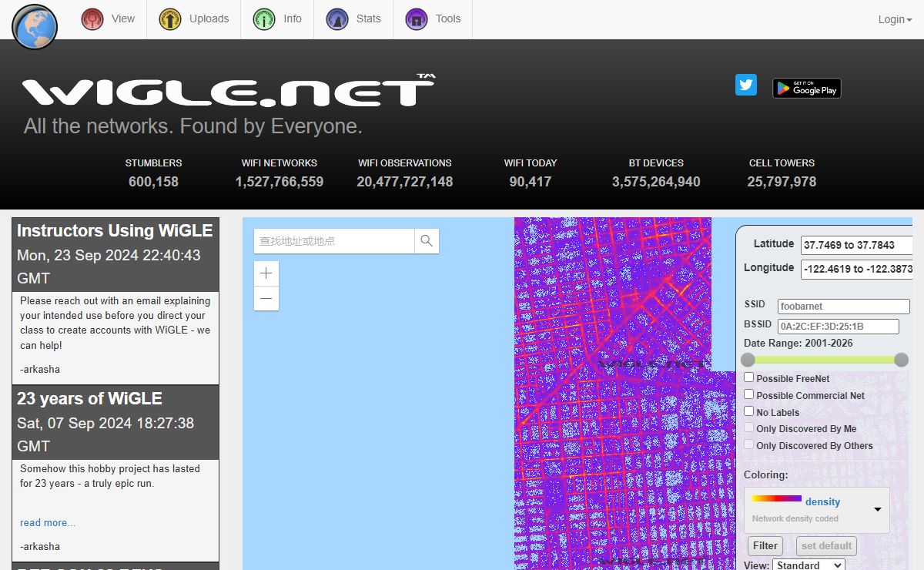Screen dimensions: 924x570
Task: Click the green Info icon
Action: pos(264,19)
